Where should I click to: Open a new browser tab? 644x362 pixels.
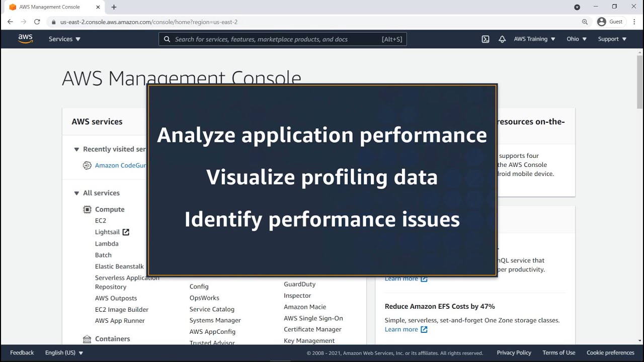(x=114, y=7)
